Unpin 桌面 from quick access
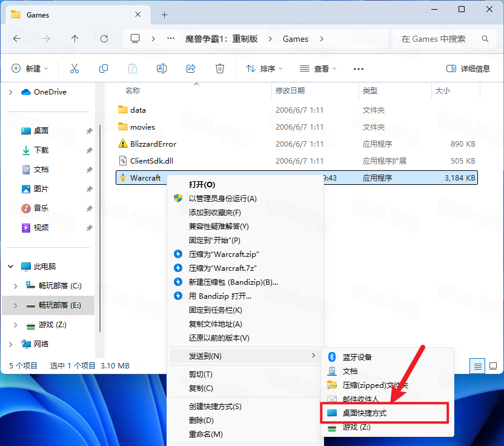504x446 pixels. pyautogui.click(x=90, y=131)
